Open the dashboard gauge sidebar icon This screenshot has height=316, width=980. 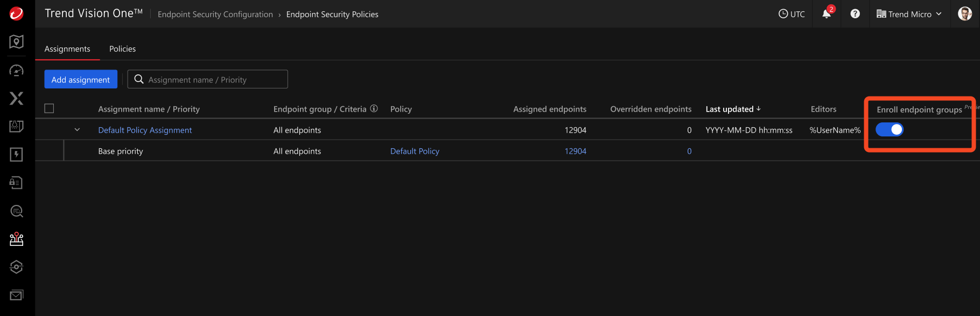coord(17,71)
